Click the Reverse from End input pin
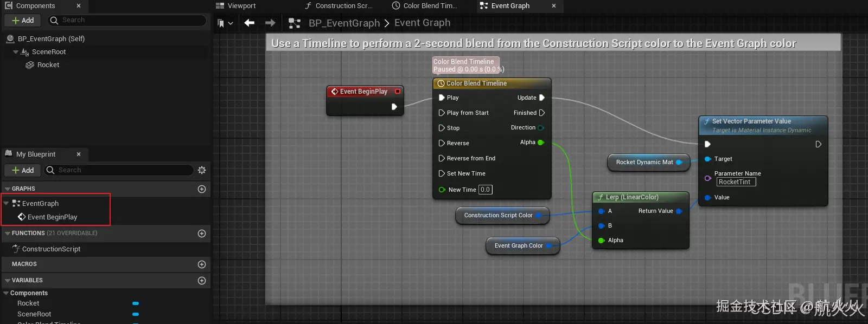 point(442,158)
